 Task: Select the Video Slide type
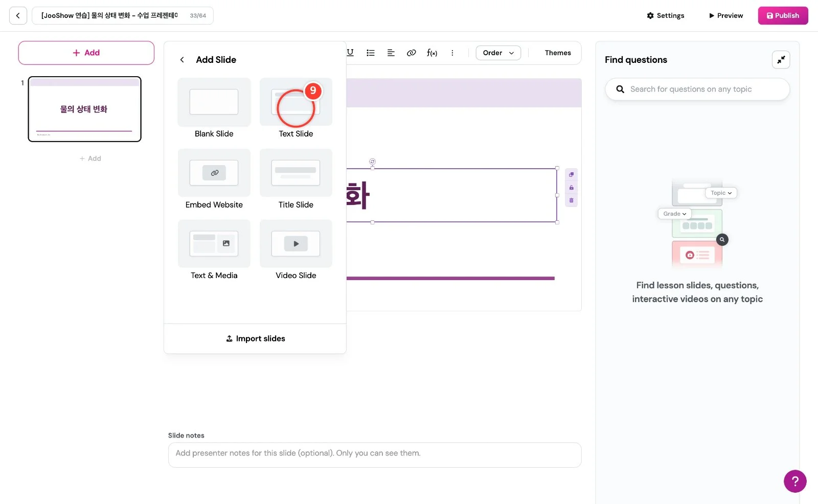tap(296, 250)
